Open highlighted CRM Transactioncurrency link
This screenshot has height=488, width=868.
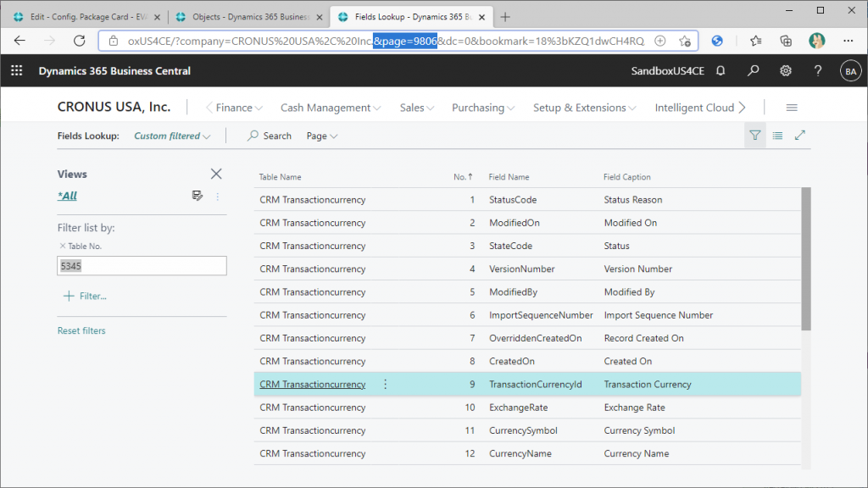312,384
